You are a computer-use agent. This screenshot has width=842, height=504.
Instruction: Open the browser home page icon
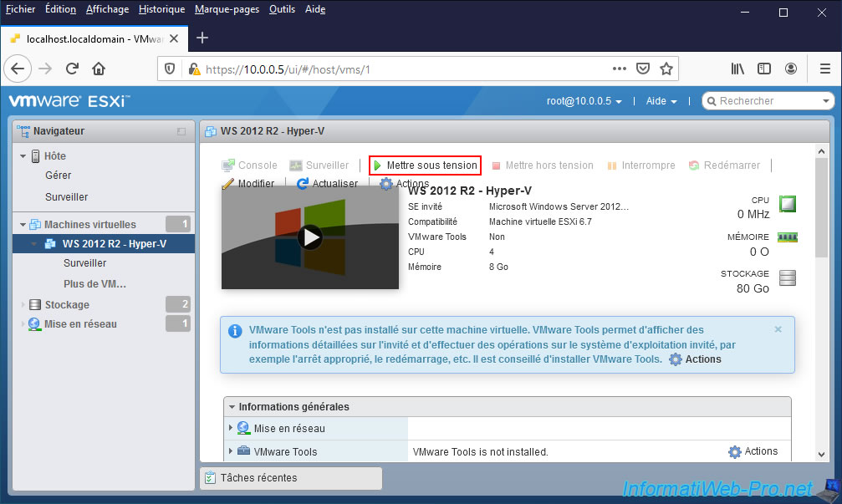point(99,69)
